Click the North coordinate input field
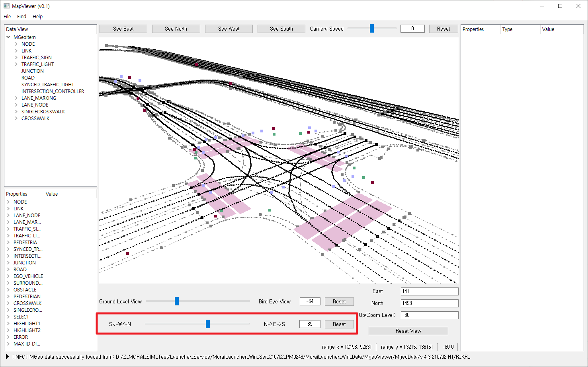 tap(429, 303)
